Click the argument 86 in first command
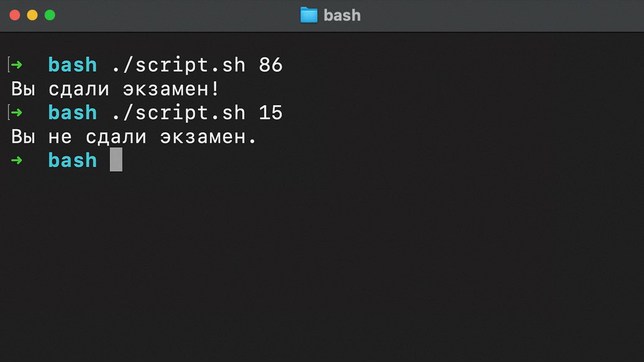The height and width of the screenshot is (362, 644). pyautogui.click(x=271, y=65)
